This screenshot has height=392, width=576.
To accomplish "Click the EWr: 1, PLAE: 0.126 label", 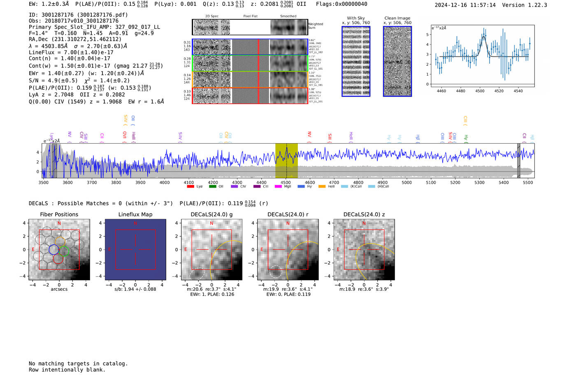I will click(212, 295).
